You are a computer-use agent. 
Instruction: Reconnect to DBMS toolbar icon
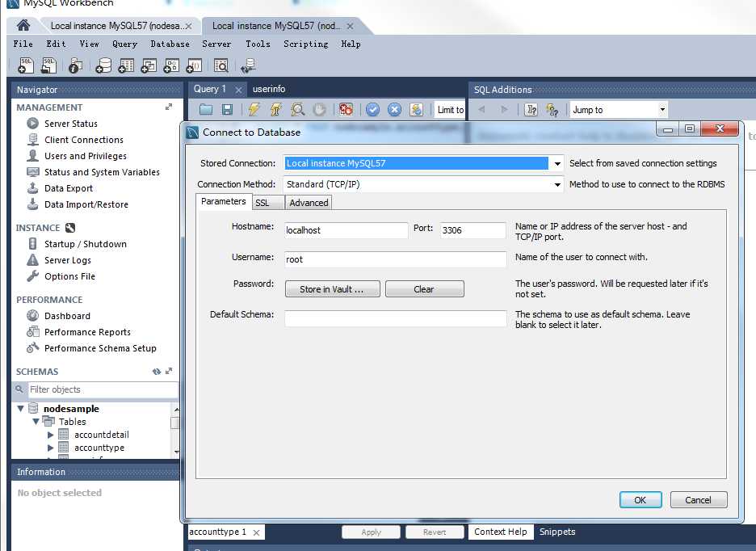tap(248, 65)
